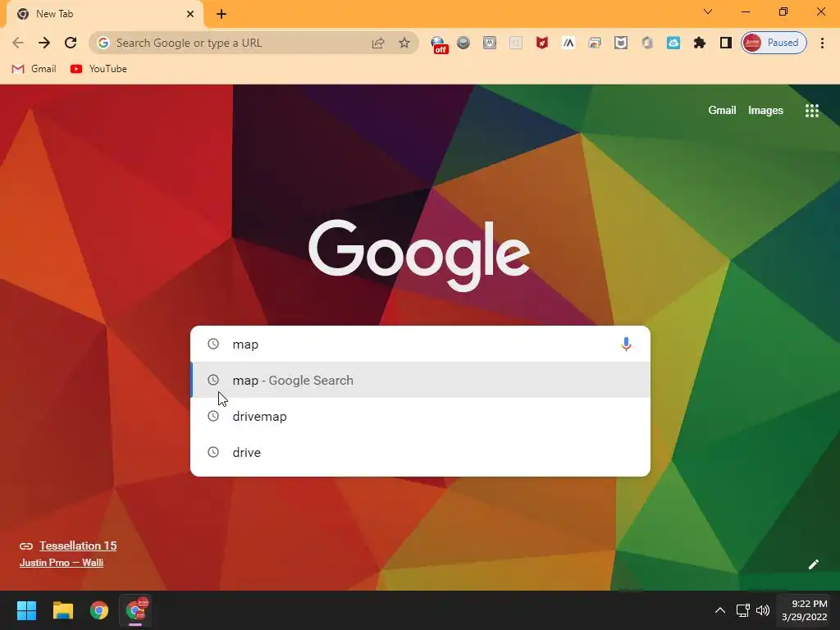Open the tab search chevron

708,11
